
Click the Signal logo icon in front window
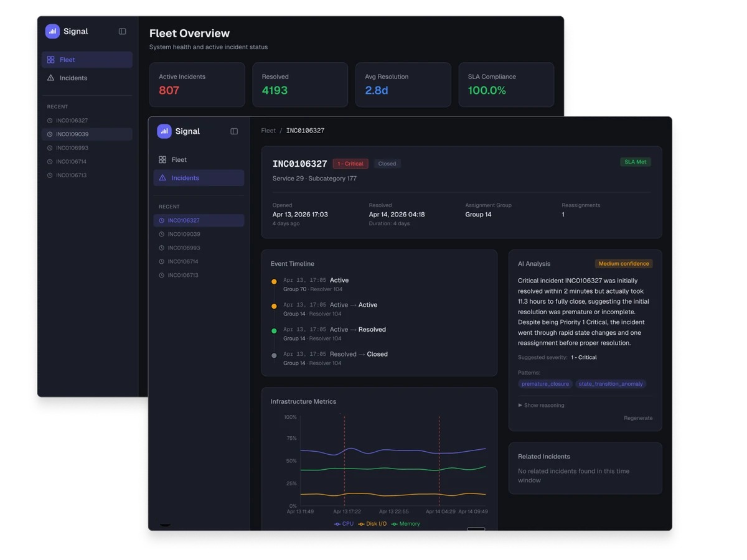click(164, 131)
